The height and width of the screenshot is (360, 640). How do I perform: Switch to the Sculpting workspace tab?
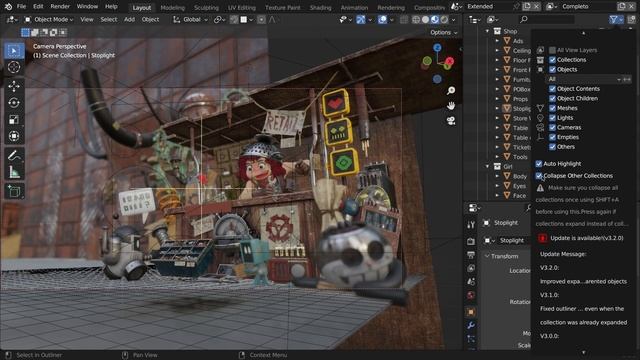206,7
